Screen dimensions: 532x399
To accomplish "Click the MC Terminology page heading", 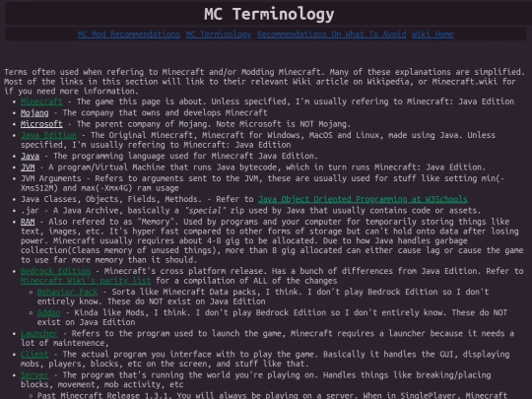I will [269, 14].
